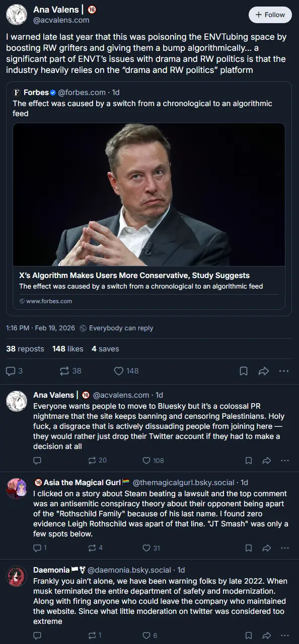Open Daemonia's profile avatar
Image resolution: width=299 pixels, height=644 pixels.
[x=17, y=576]
